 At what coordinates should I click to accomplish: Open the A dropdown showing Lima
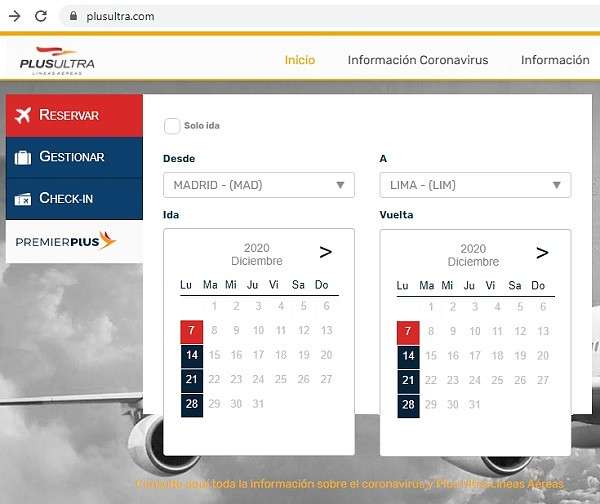[475, 185]
